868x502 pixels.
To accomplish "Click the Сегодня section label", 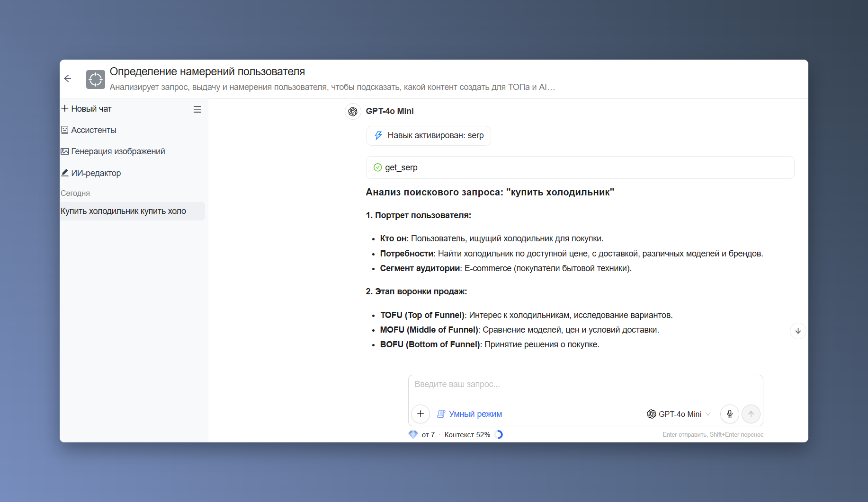I will point(75,193).
